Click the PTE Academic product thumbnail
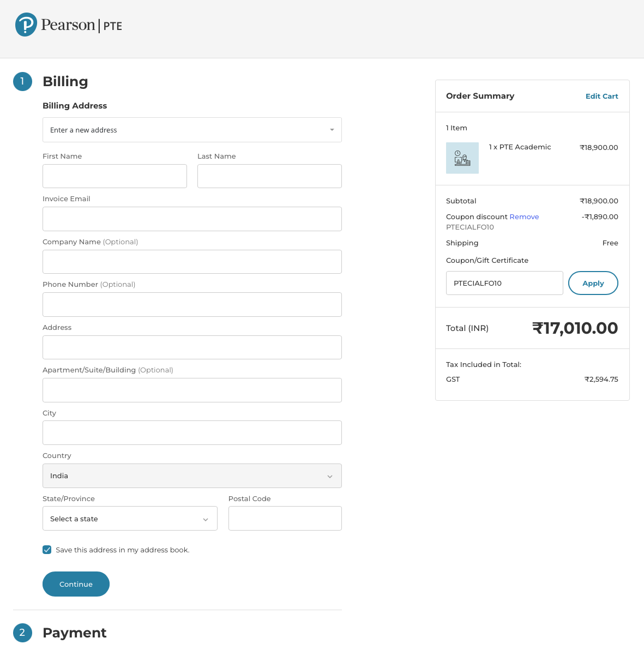 [x=462, y=158]
